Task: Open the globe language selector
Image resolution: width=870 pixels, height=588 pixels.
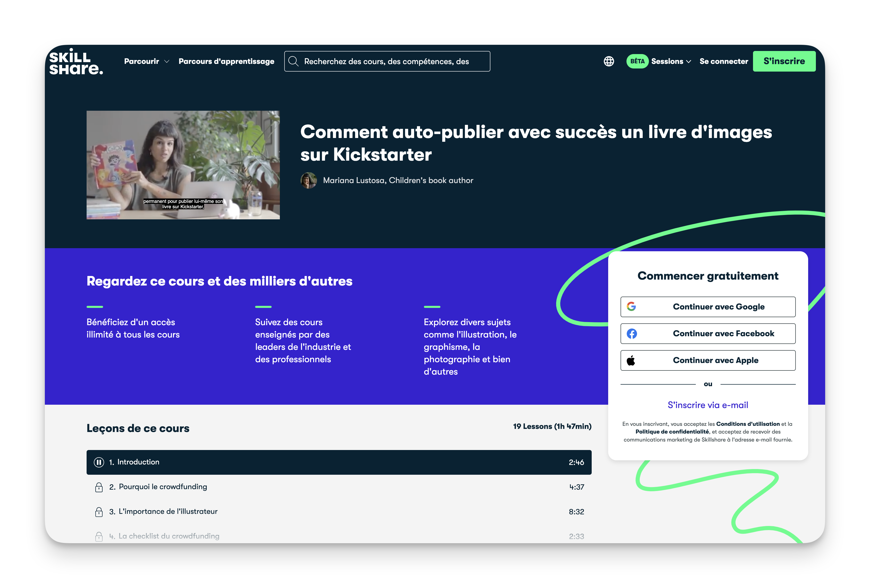Action: (609, 61)
